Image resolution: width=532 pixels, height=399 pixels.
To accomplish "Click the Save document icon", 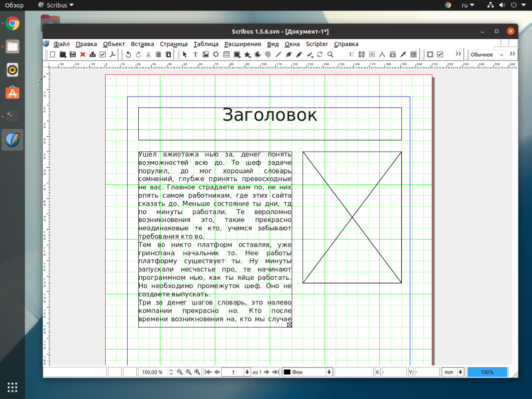I will [x=73, y=55].
